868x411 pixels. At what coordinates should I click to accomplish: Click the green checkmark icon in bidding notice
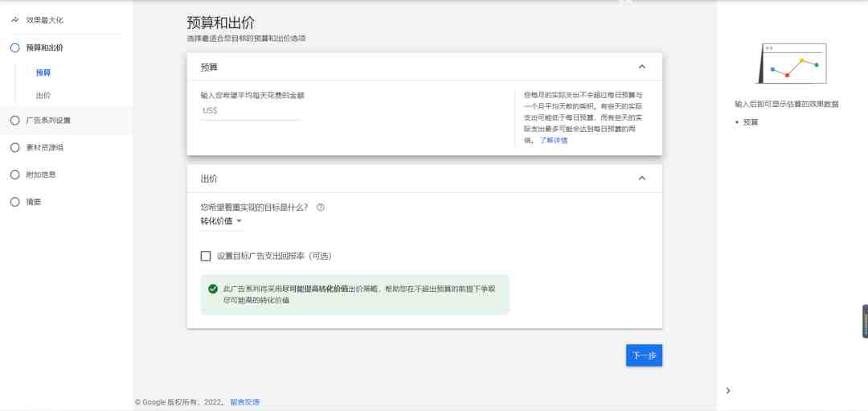pos(212,289)
